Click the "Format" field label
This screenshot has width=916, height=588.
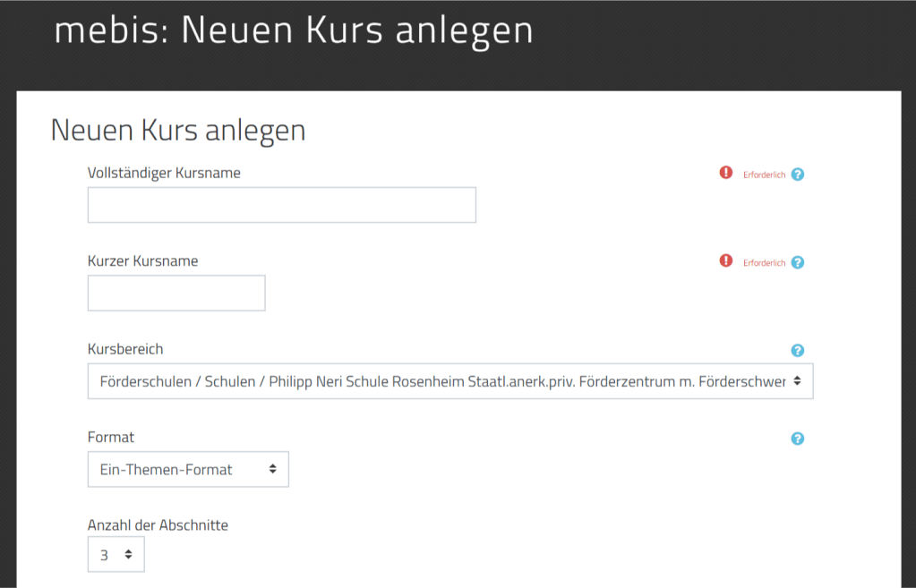(111, 437)
